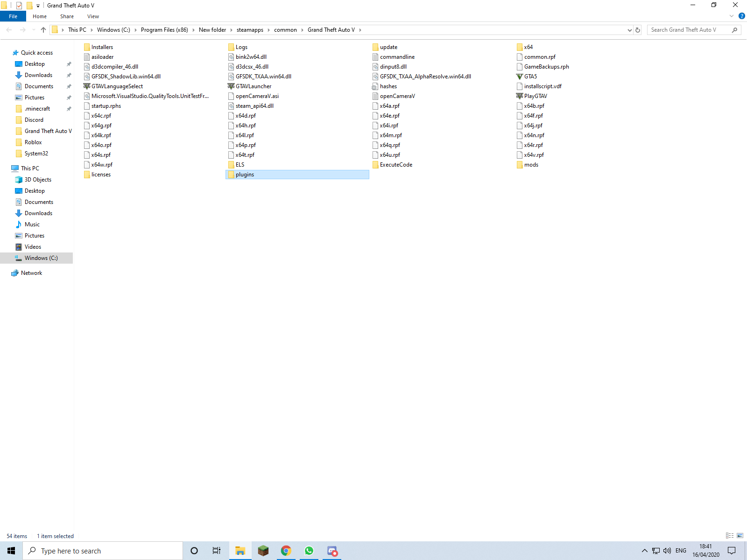Viewport: 747px width, 560px height.
Task: Open Cortana circle button
Action: (194, 551)
